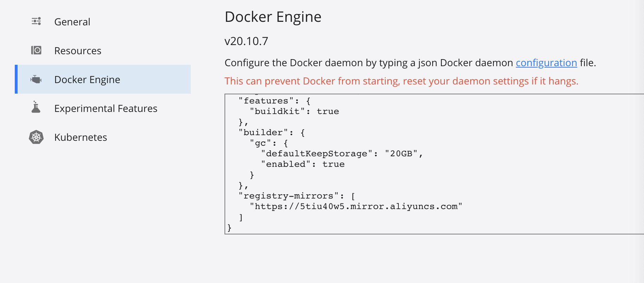Click the "buildkit": true line

(294, 112)
